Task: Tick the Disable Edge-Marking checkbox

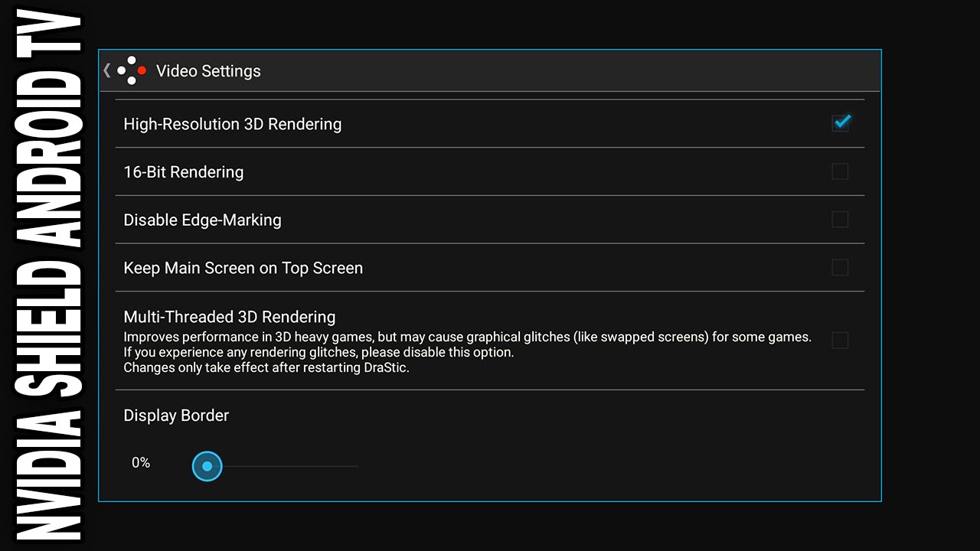Action: tap(840, 220)
